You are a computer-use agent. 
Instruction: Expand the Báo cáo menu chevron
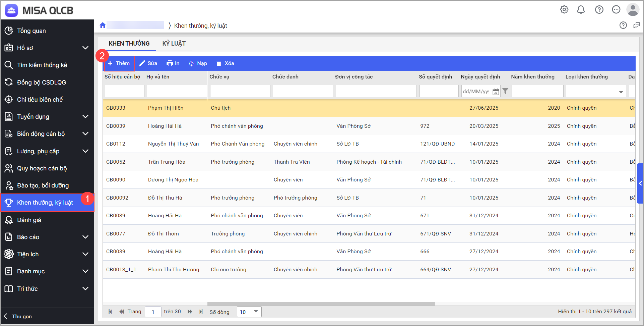(x=85, y=237)
